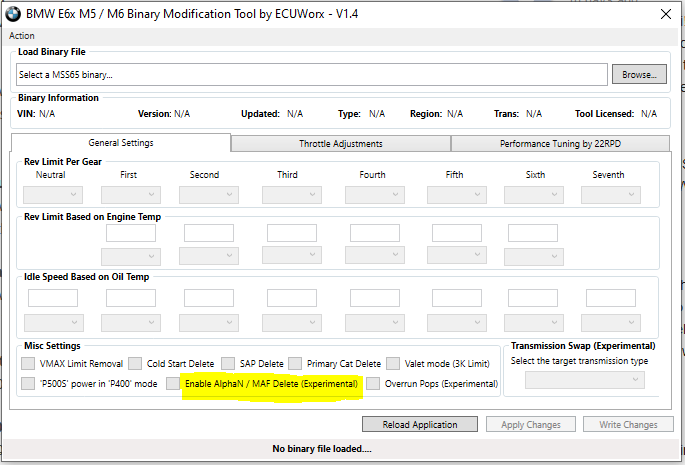Toggle 'P500S' power in 'P400' mode checkbox
Image resolution: width=685 pixels, height=465 pixels.
click(x=28, y=383)
